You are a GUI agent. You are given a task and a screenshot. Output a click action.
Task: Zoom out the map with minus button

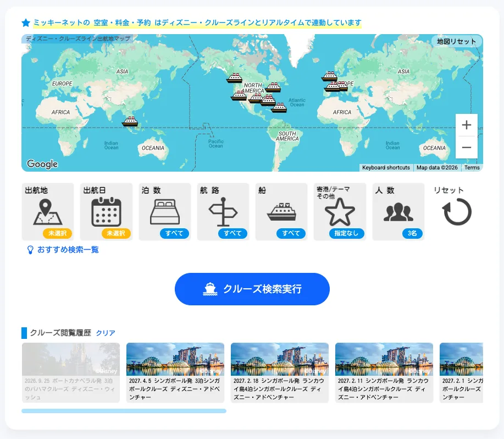coord(467,147)
